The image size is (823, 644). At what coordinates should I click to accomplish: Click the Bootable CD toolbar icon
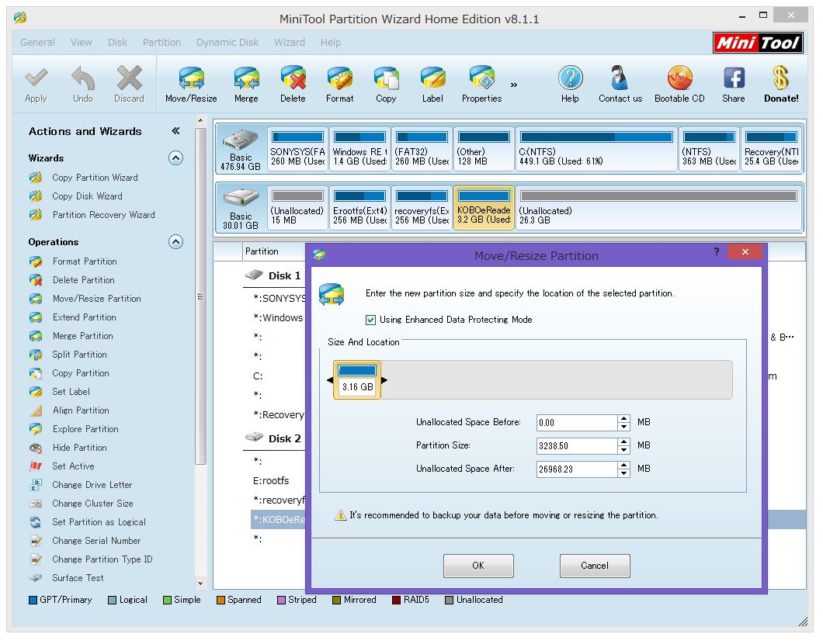679,83
